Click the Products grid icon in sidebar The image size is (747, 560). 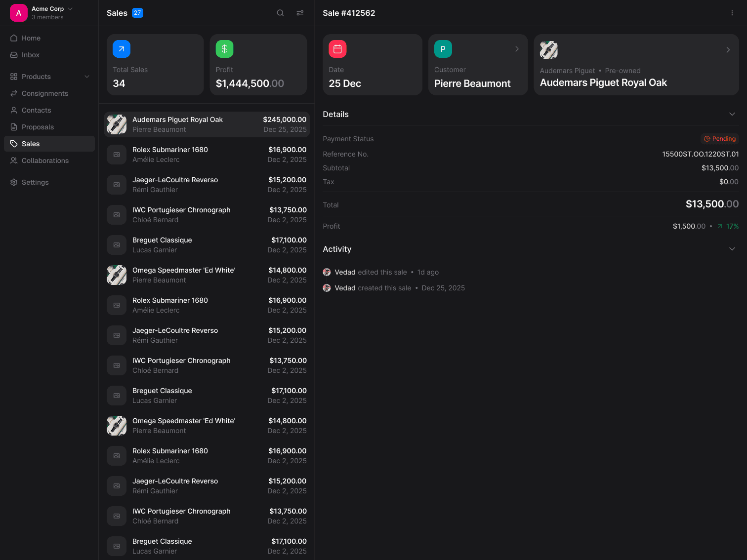click(x=14, y=77)
